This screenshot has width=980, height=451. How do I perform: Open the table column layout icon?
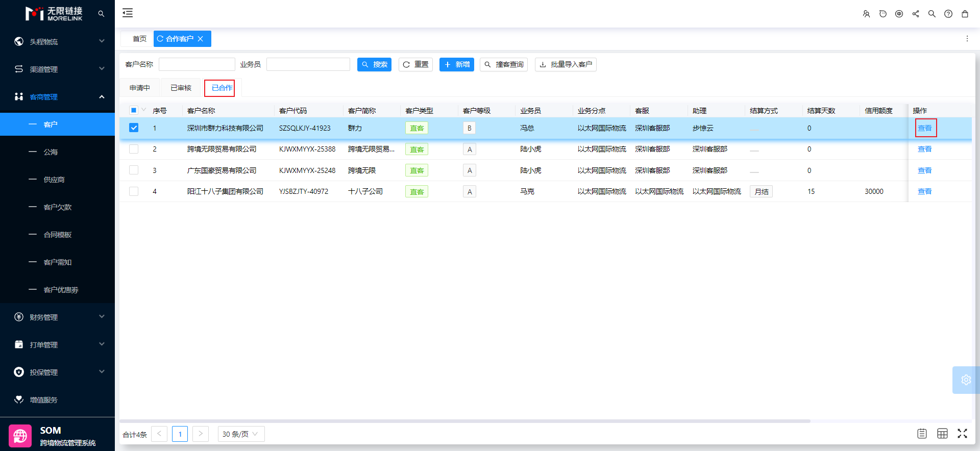[942, 434]
